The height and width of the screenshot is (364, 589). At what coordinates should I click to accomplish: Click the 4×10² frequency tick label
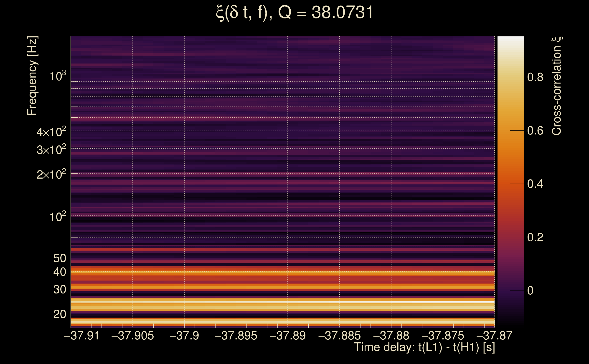[x=51, y=132]
